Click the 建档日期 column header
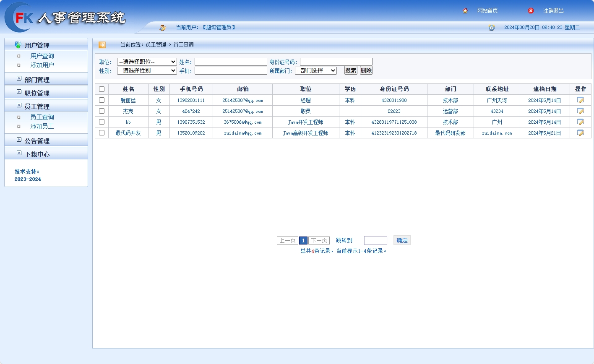Screen dimensions: 594x364 point(544,89)
